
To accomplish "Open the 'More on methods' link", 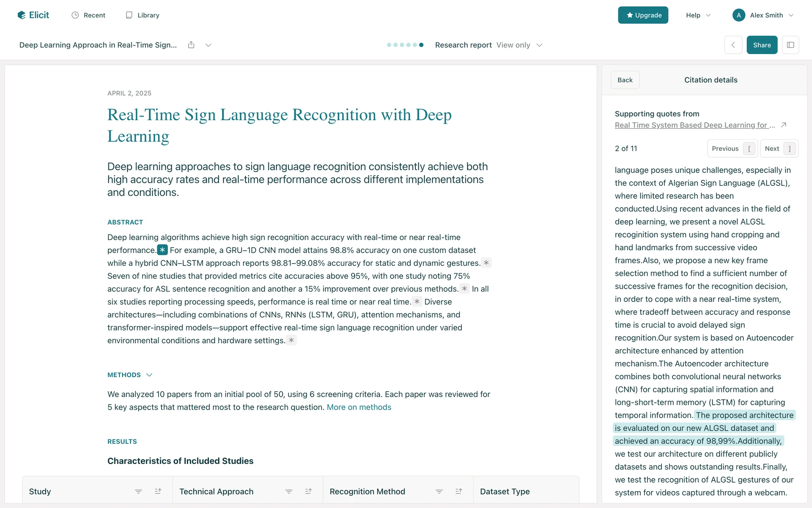I will coord(359,407).
